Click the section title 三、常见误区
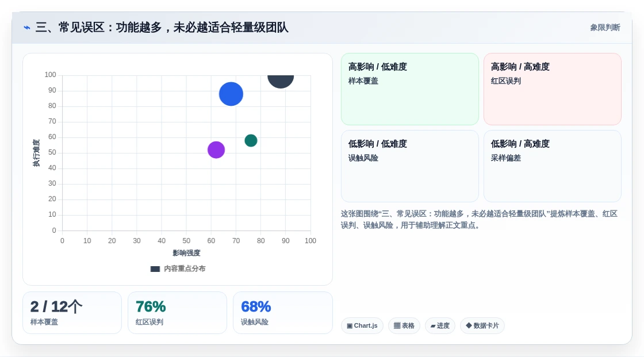The width and height of the screenshot is (644, 357). (162, 28)
